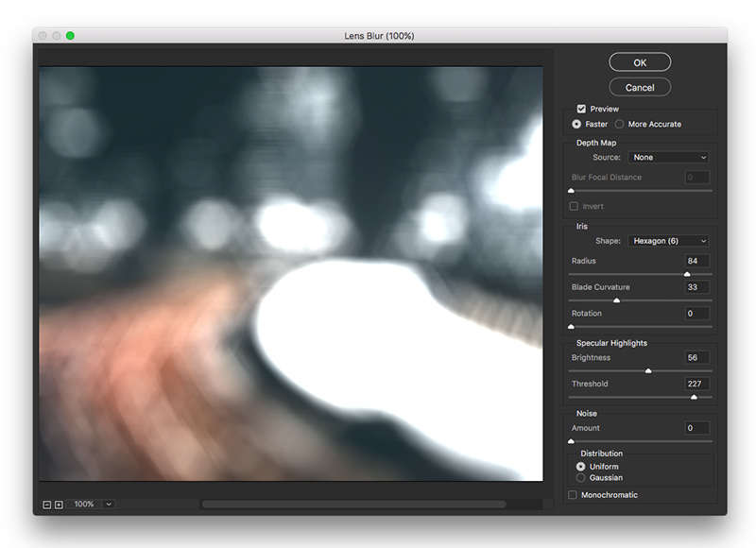756x548 pixels.
Task: Click the zoom out minus icon
Action: 47,505
